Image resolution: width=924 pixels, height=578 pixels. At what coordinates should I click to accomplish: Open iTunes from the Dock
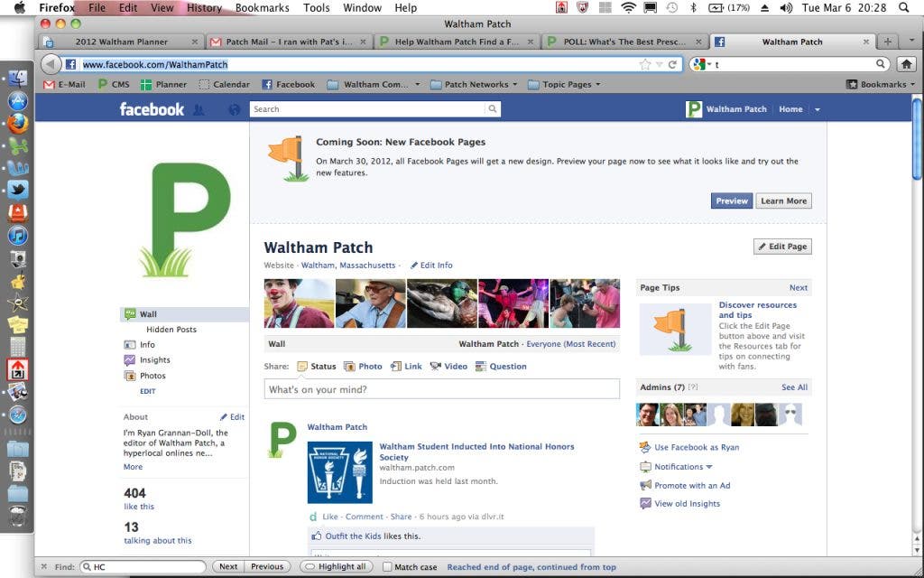pyautogui.click(x=18, y=236)
